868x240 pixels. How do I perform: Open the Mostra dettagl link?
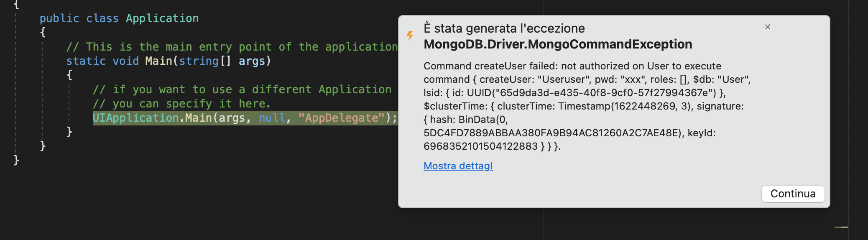(x=458, y=166)
